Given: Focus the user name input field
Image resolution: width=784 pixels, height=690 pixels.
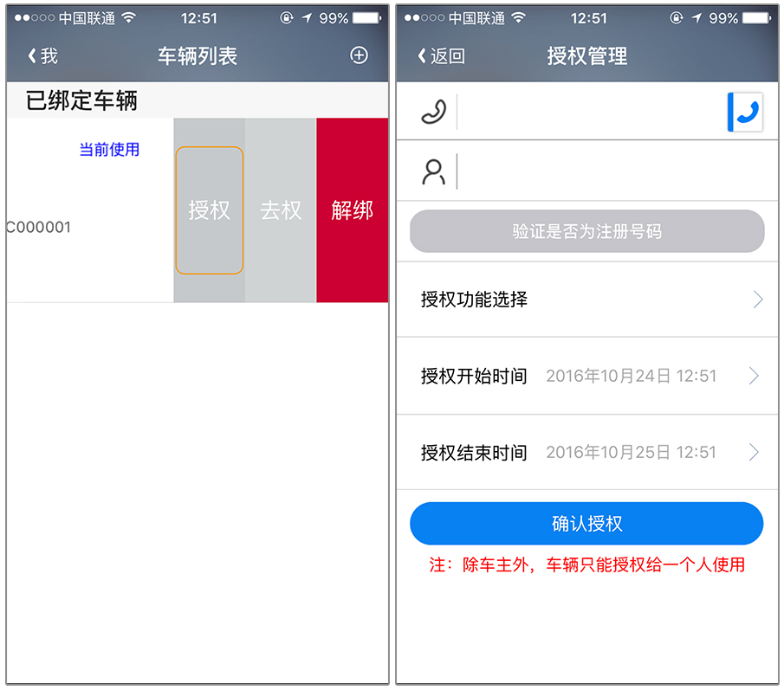Looking at the screenshot, I should [617, 172].
